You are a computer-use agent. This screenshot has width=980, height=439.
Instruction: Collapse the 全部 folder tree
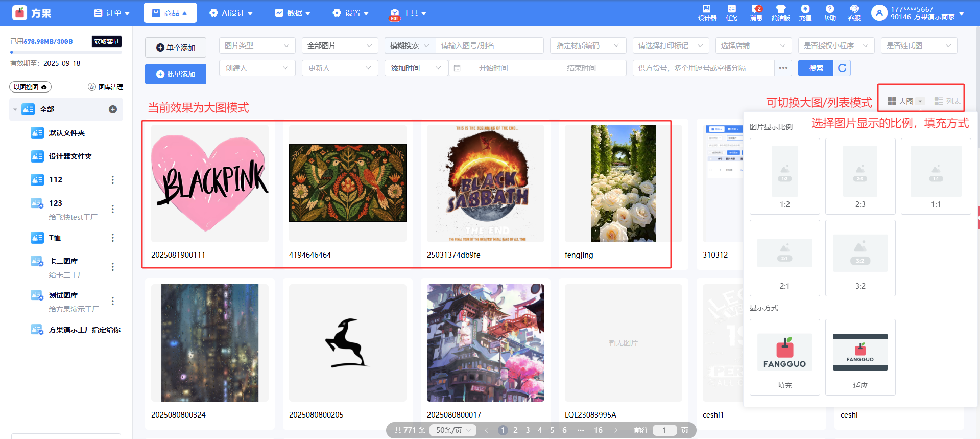(x=15, y=109)
